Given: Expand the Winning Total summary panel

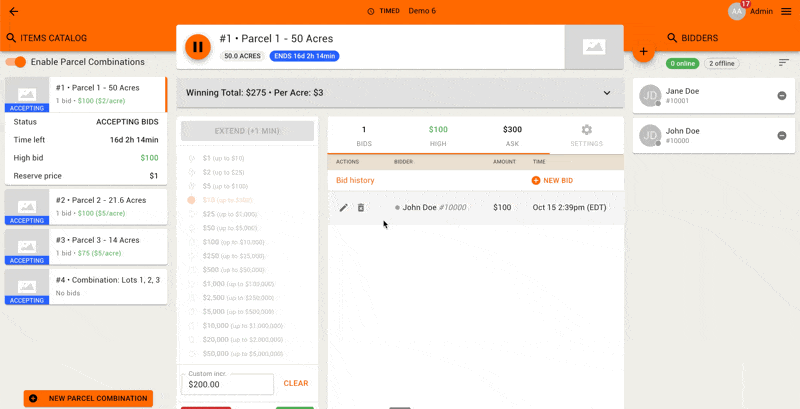Looking at the screenshot, I should click(x=606, y=93).
